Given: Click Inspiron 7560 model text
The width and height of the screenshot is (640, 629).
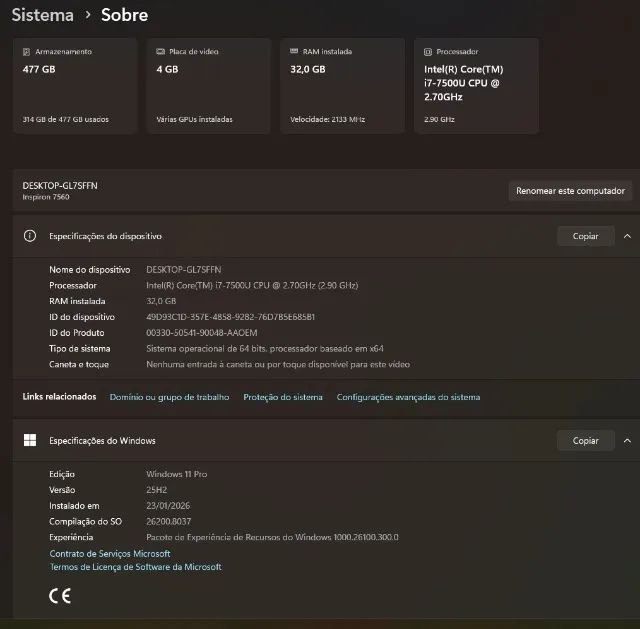Looking at the screenshot, I should point(46,197).
